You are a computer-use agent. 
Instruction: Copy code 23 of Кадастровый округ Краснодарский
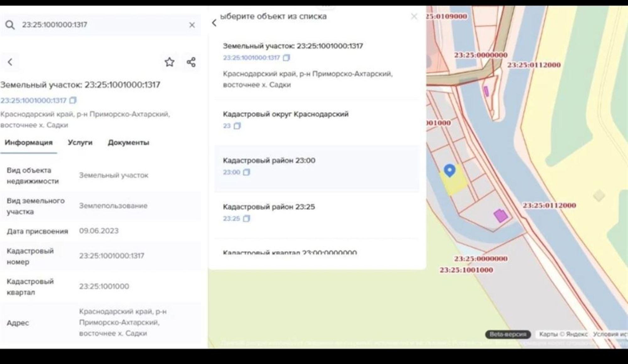236,126
